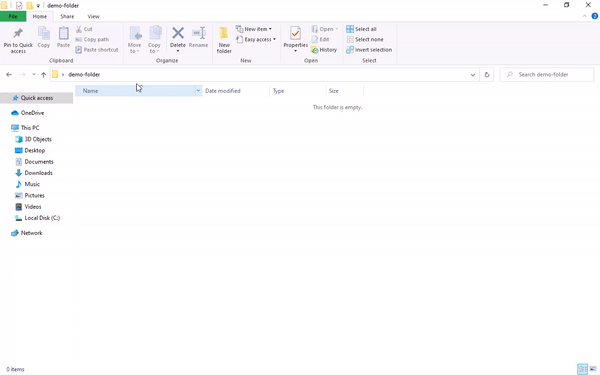This screenshot has width=600, height=375.
Task: Open Pictures in navigation pane
Action: pyautogui.click(x=34, y=196)
